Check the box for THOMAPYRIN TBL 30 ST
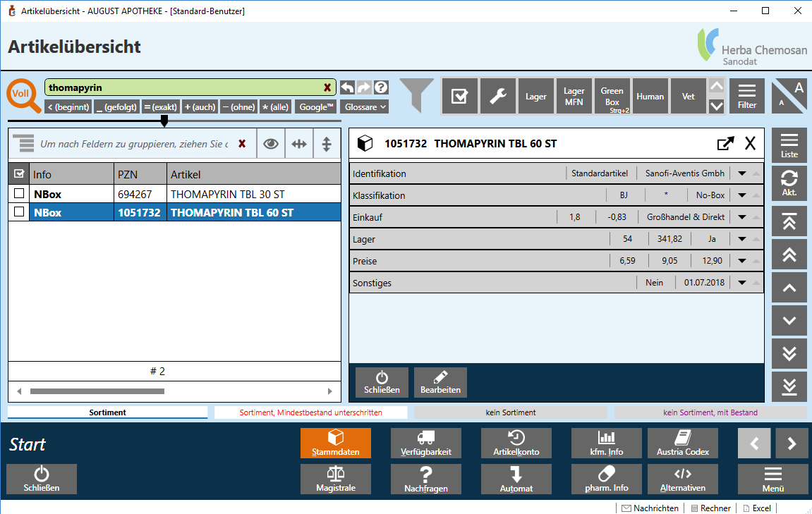The image size is (812, 514). (x=19, y=194)
